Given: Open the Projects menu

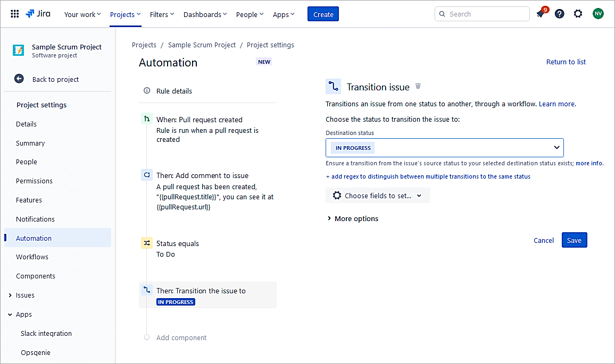Looking at the screenshot, I should point(126,14).
